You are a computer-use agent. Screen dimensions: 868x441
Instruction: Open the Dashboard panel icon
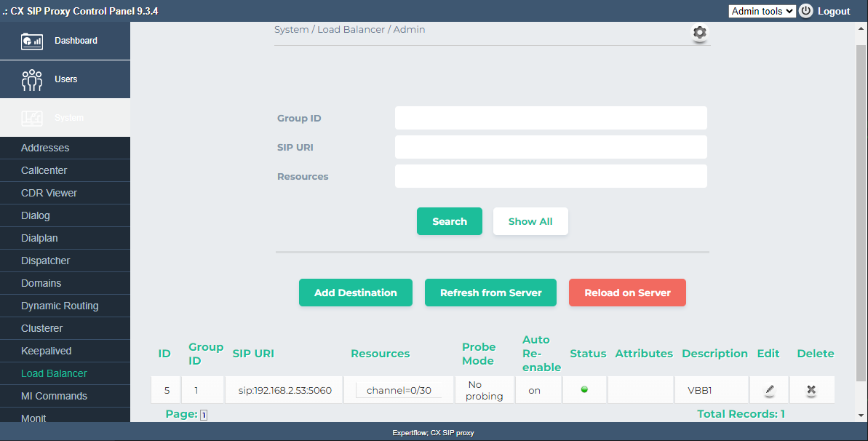(32, 40)
